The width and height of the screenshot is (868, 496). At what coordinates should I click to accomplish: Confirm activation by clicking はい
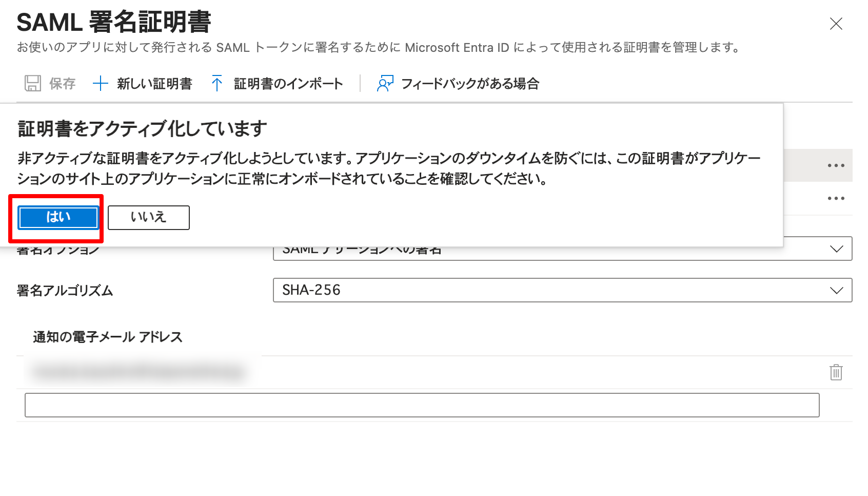click(58, 217)
